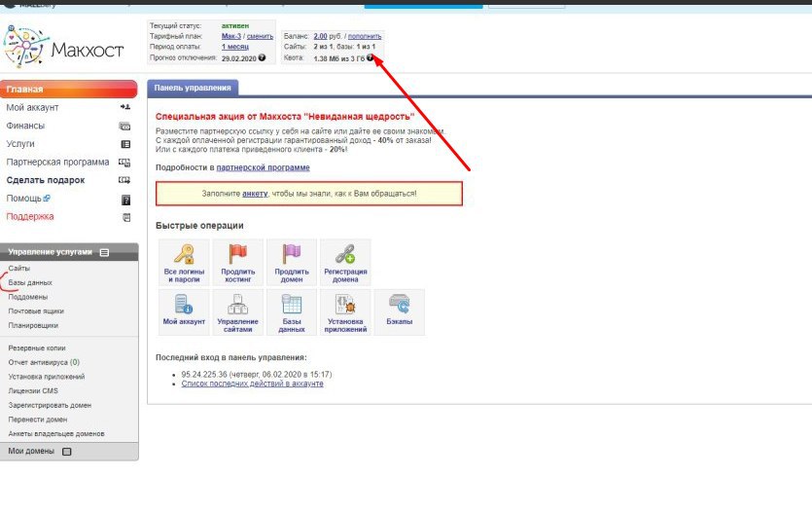Open the 'Базы данных' quick operation icon
812x512 pixels.
(x=292, y=311)
